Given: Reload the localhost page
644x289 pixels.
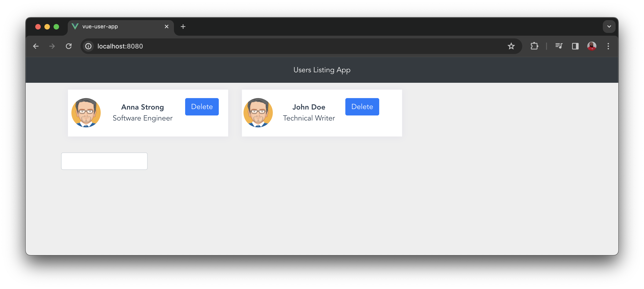Looking at the screenshot, I should click(69, 46).
